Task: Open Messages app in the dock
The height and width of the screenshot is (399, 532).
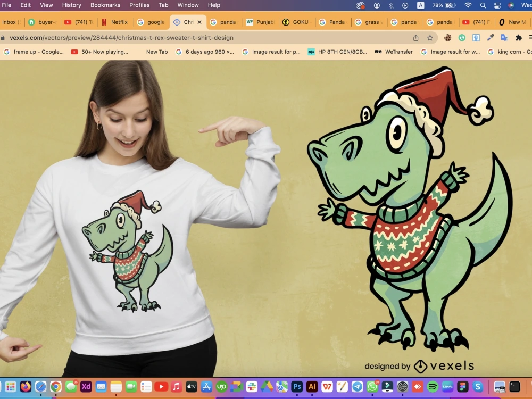Action: [x=71, y=386]
